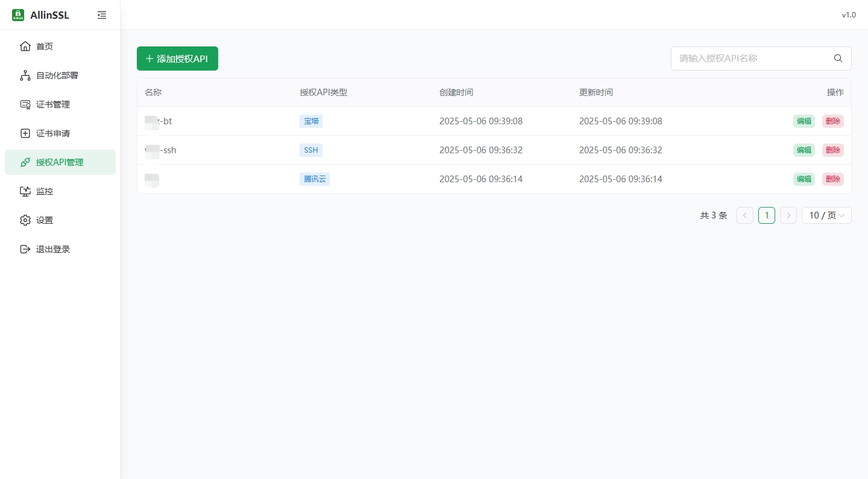868x479 pixels.
Task: Click the settings gear icon
Action: [25, 220]
